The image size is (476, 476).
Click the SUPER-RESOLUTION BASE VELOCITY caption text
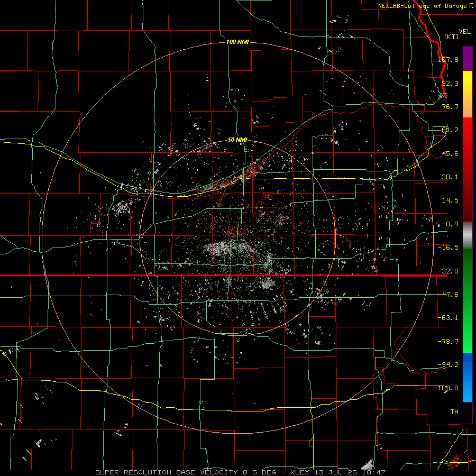[167, 472]
